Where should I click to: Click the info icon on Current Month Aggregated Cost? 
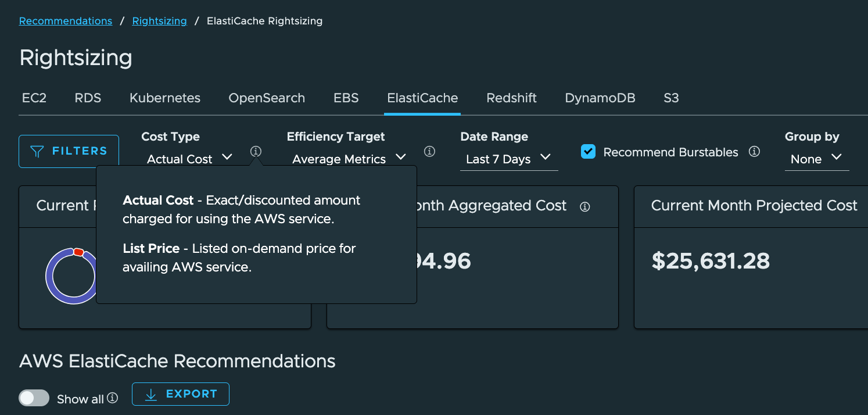585,206
